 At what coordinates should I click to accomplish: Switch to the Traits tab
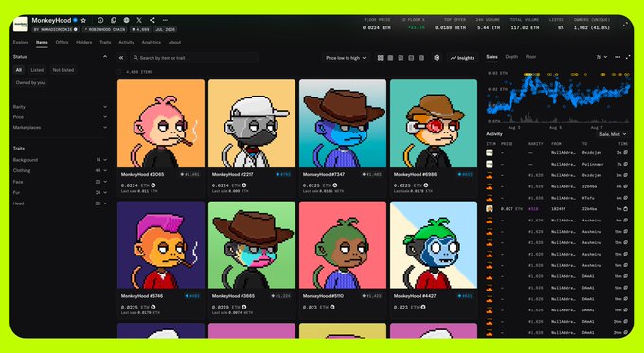tap(105, 43)
